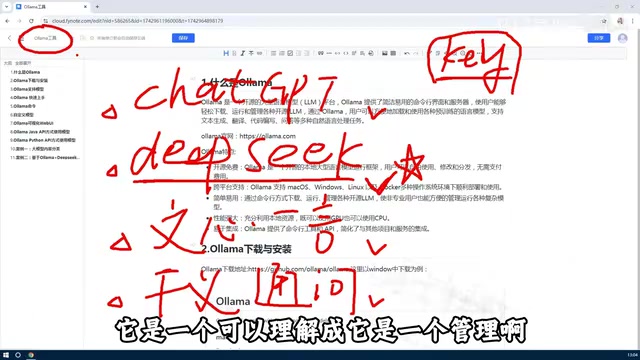Insert a blockquote using the quote icon
Image resolution: width=640 pixels, height=360 pixels.
321,53
